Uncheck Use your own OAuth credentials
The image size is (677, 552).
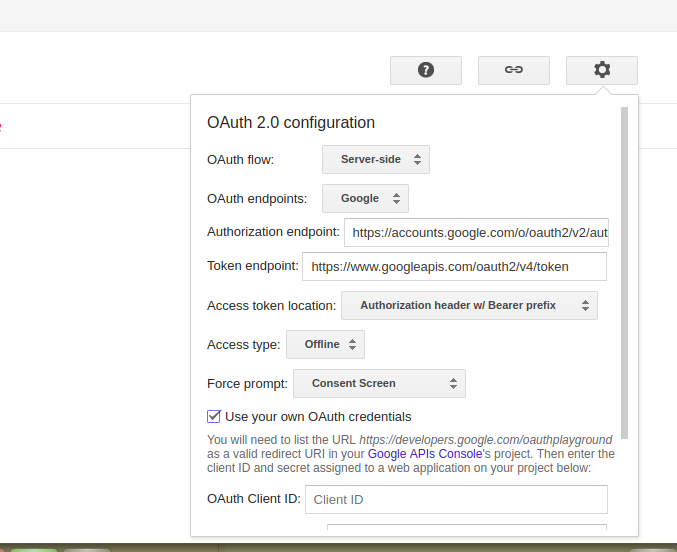214,417
